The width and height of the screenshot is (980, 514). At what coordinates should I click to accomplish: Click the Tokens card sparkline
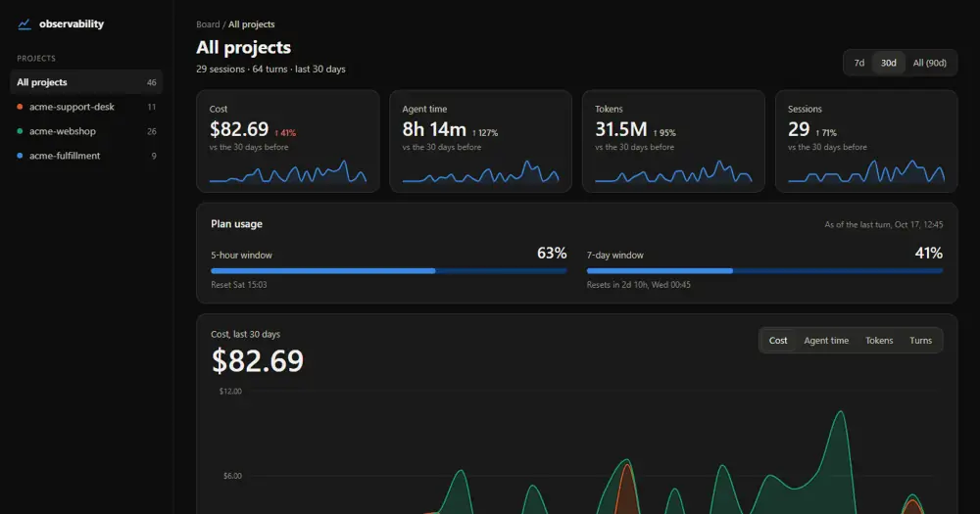673,171
